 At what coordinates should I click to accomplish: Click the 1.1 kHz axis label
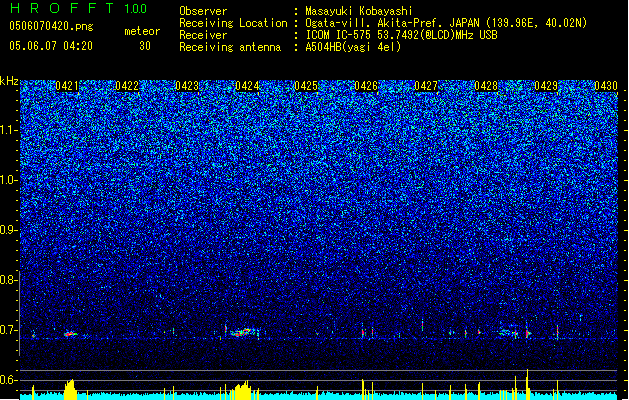[8, 130]
